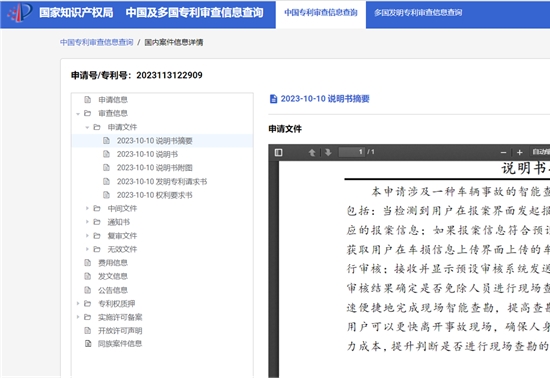This screenshot has height=378, width=550.
Task: Click the folder icon next to 实施许可备案
Action: coord(88,317)
